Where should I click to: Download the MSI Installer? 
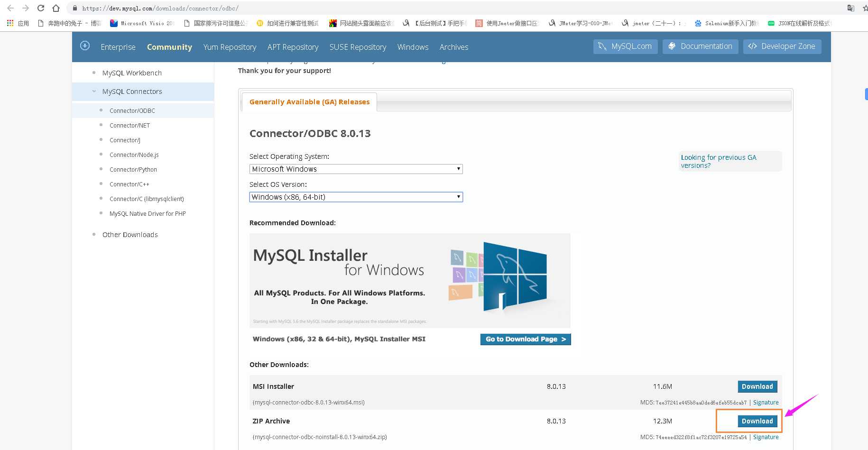pyautogui.click(x=757, y=386)
